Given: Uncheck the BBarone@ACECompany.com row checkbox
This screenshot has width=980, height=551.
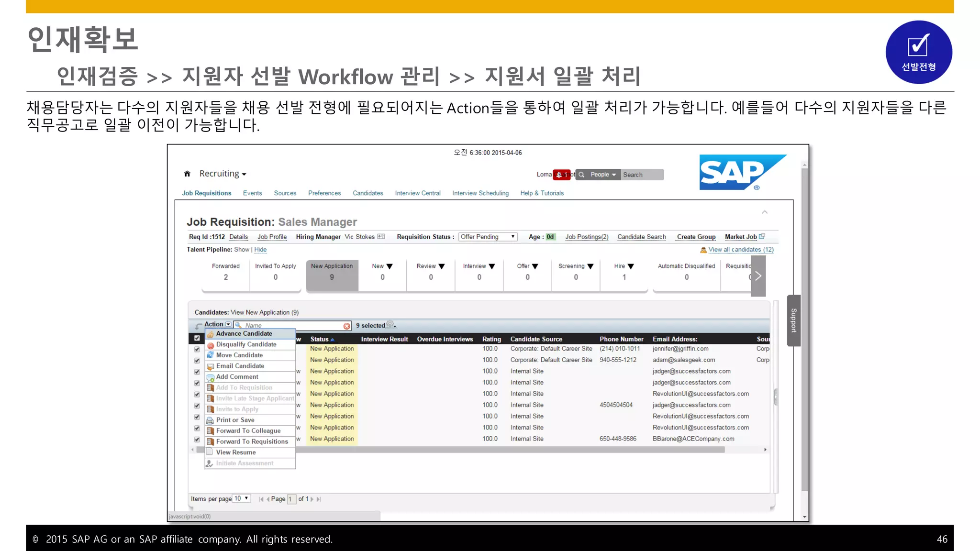Looking at the screenshot, I should point(197,440).
